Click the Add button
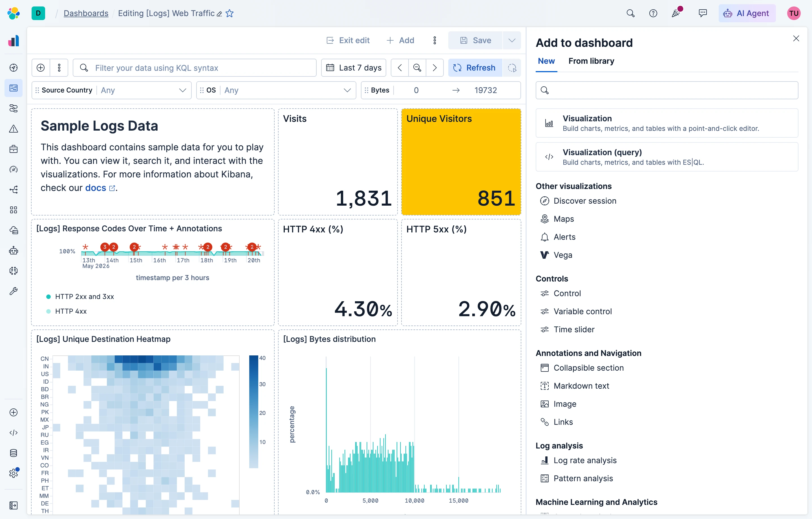This screenshot has height=519, width=812. pos(400,41)
